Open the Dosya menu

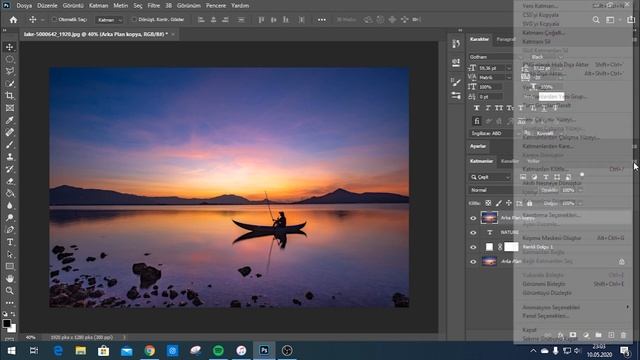click(24, 6)
